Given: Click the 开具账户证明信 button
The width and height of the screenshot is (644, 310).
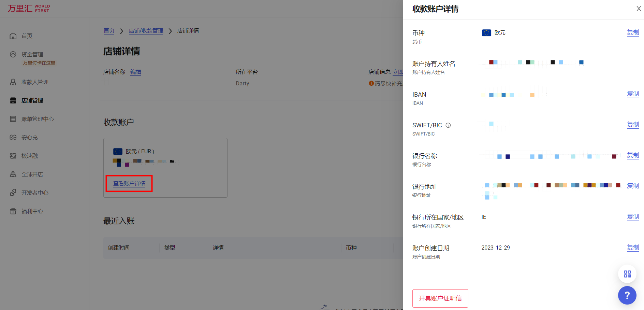Looking at the screenshot, I should [x=440, y=298].
